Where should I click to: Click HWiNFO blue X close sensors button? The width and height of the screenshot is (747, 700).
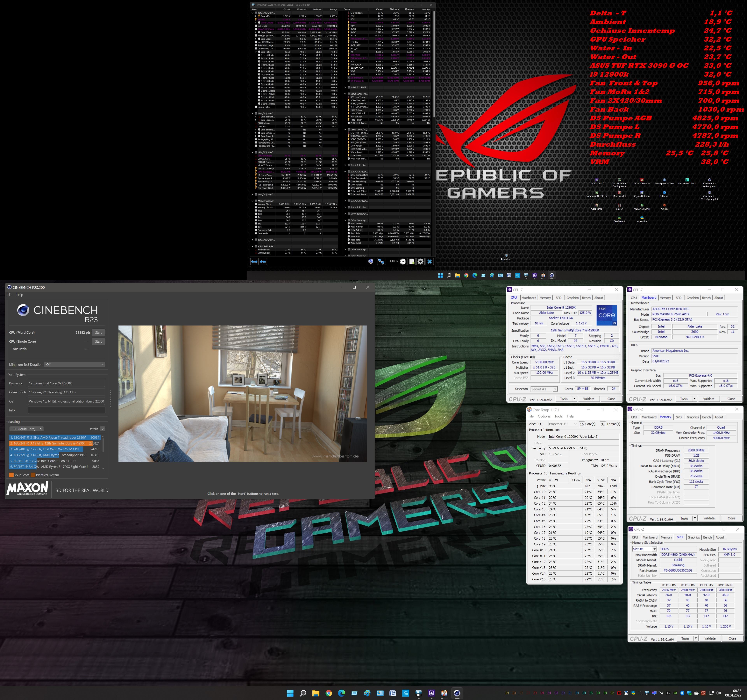pos(430,261)
